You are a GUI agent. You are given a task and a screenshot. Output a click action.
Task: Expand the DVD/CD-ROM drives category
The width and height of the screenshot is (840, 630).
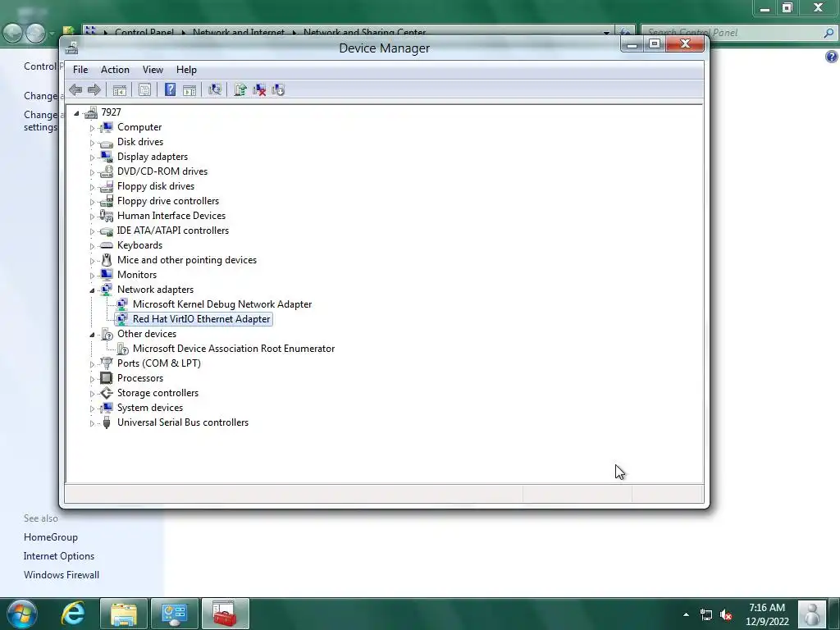click(x=92, y=172)
